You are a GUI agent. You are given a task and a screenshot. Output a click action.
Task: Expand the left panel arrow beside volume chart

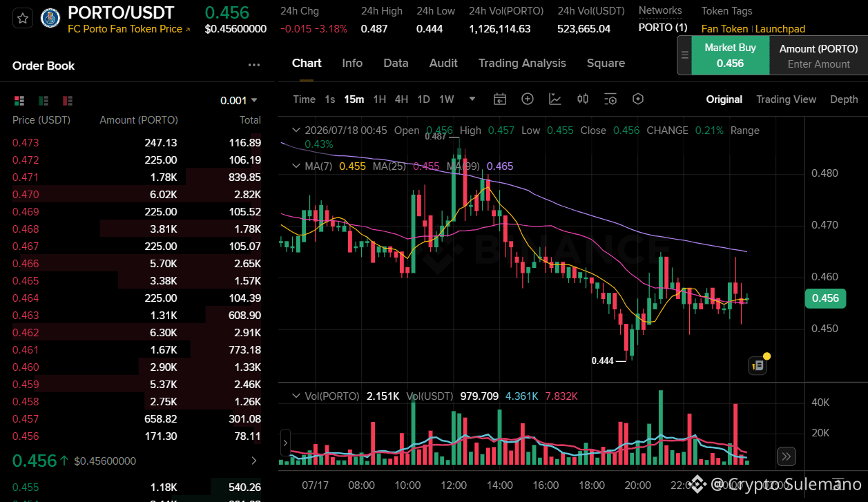pyautogui.click(x=285, y=443)
